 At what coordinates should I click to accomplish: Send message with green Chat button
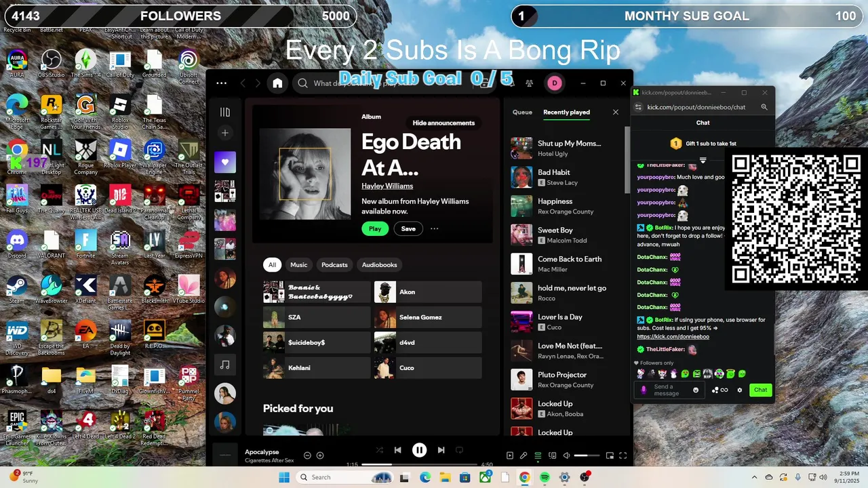pyautogui.click(x=761, y=390)
